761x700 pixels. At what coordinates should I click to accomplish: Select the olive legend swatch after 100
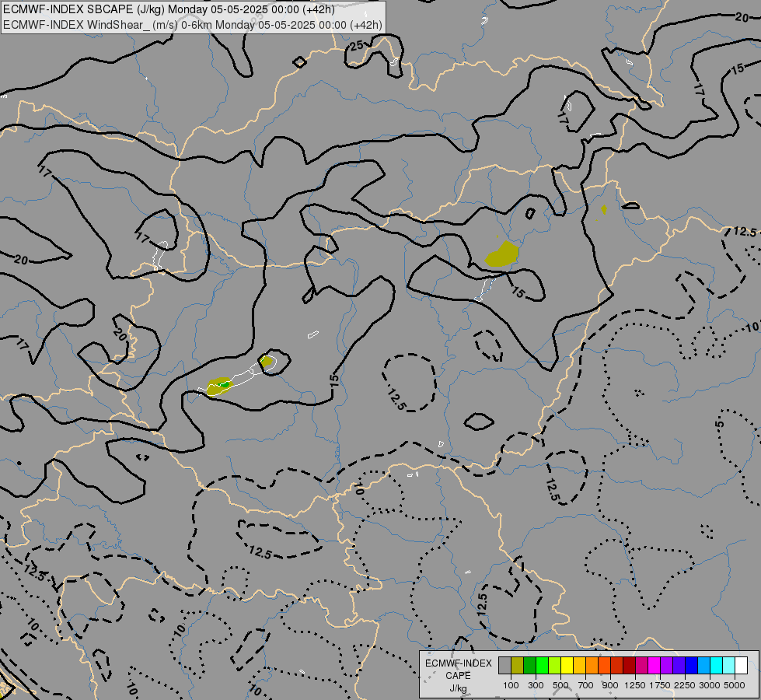518,665
